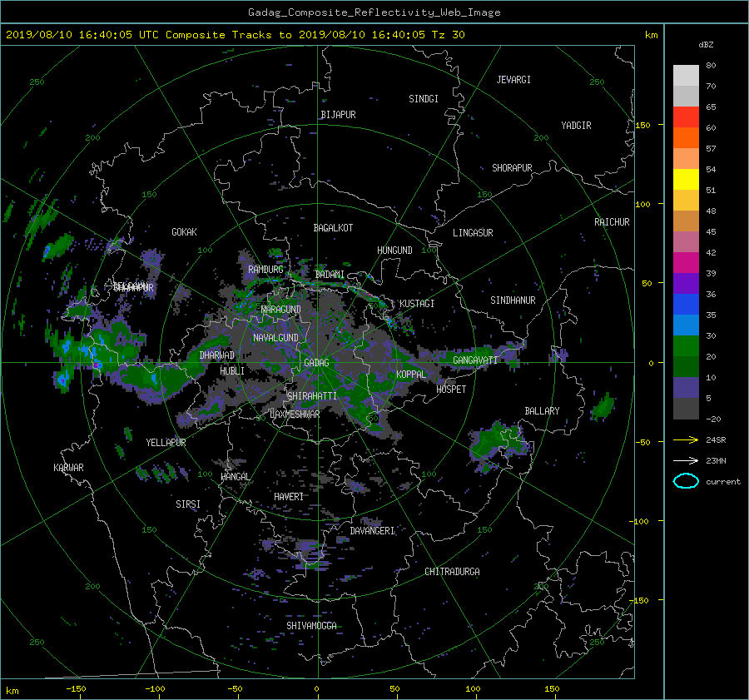749x700 pixels.
Task: Click the 2019/08/10 16:40:05 UTC timestamp
Action: pos(82,34)
